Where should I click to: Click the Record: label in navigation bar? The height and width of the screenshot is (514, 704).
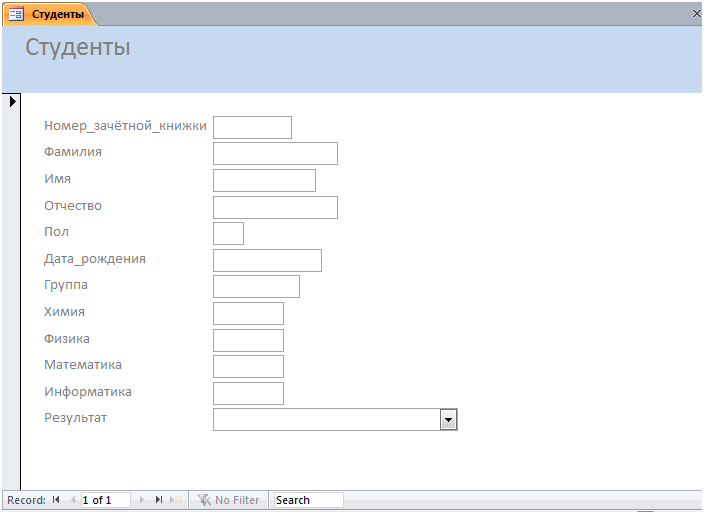pyautogui.click(x=26, y=500)
